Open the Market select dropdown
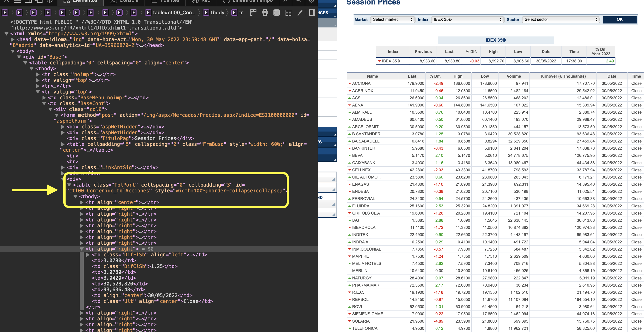The image size is (644, 332). coord(392,19)
